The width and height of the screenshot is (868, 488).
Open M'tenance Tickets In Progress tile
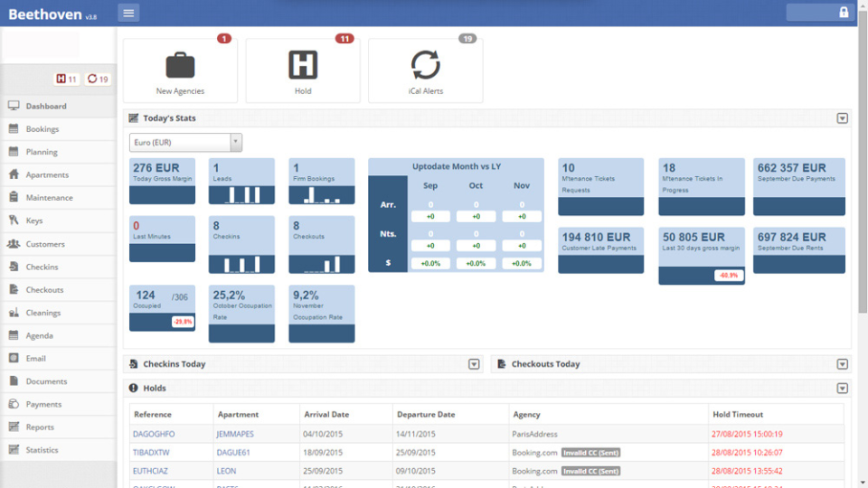click(702, 186)
